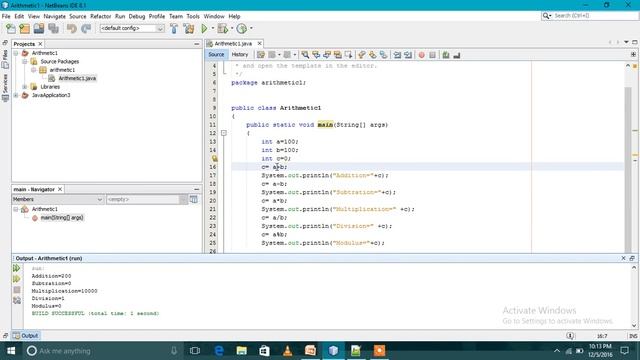Open the Run Project dropdown arrow
Viewport: 640px width, 360px height.
coord(213,28)
